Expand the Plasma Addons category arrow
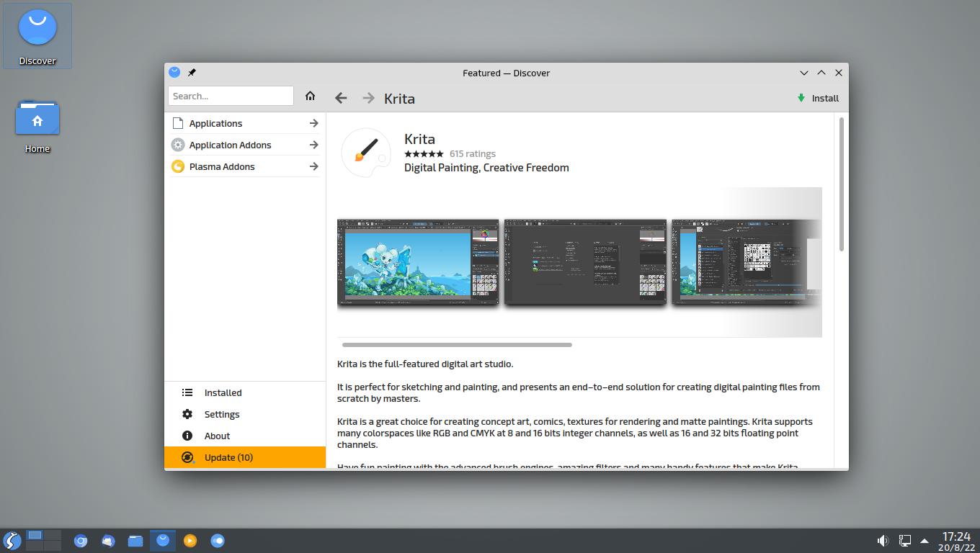The width and height of the screenshot is (980, 553). coord(313,166)
